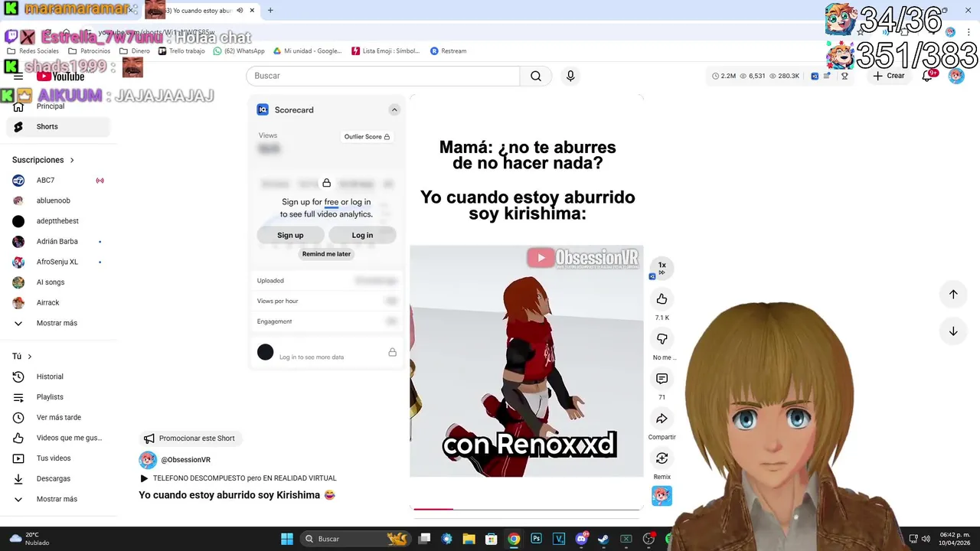Like the Short with the thumbs-up icon
The image size is (980, 551).
(661, 299)
